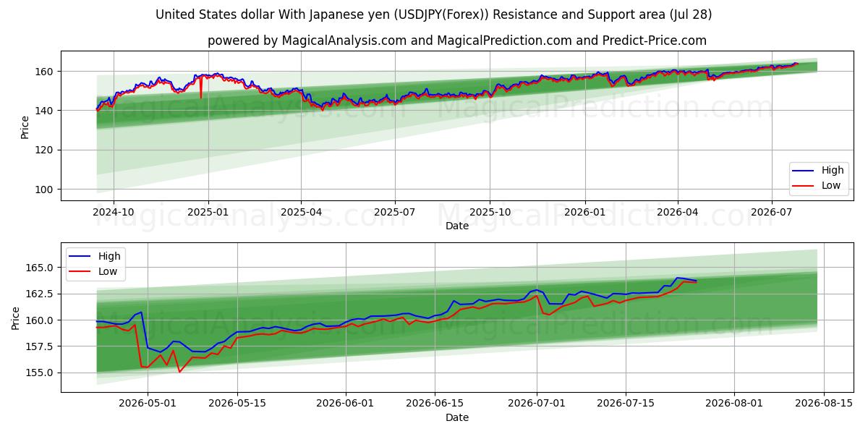This screenshot has height=434, width=868.
Task: Click the 2026-06-15 date tick label
Action: (434, 404)
